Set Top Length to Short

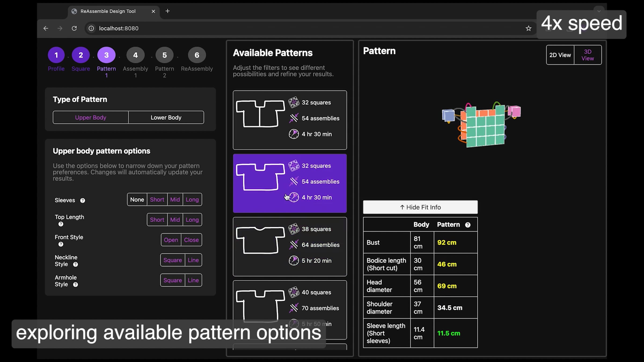click(x=157, y=220)
